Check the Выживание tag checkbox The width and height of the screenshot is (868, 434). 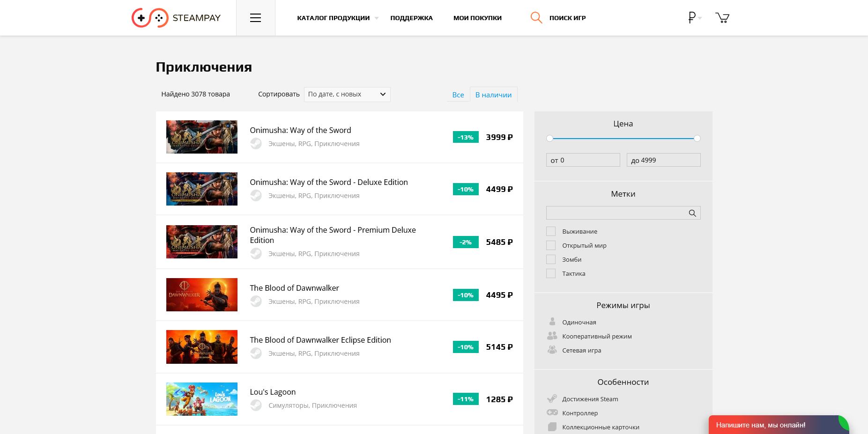point(551,231)
